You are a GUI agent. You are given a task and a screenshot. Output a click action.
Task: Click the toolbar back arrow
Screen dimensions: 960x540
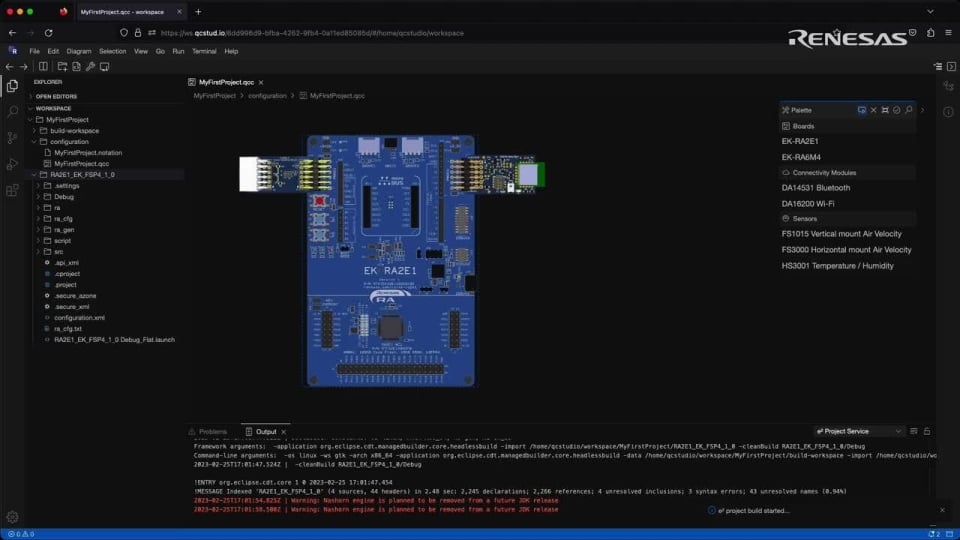[x=9, y=67]
